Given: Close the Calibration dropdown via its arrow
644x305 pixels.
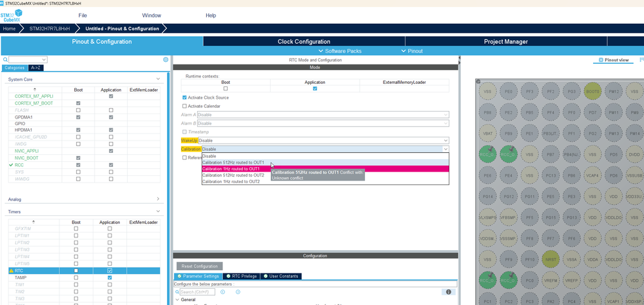Looking at the screenshot, I should (x=445, y=149).
